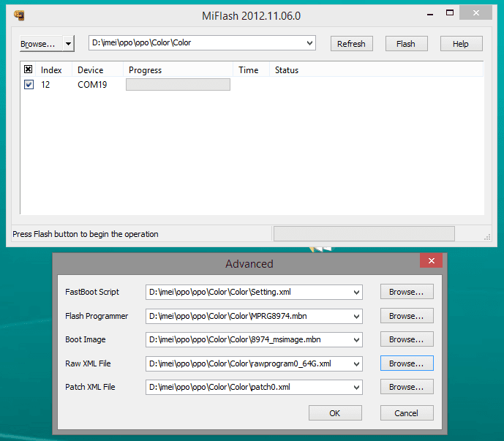Start flashing with the Flash button
Image resolution: width=504 pixels, height=441 pixels.
point(406,43)
